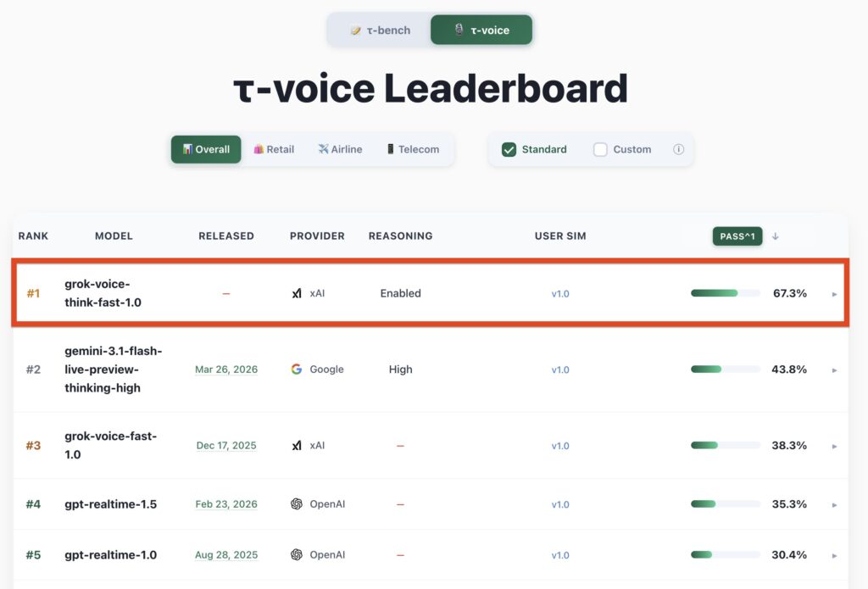
Task: Click the Google logo for gemini-3.1-flash
Action: 298,370
